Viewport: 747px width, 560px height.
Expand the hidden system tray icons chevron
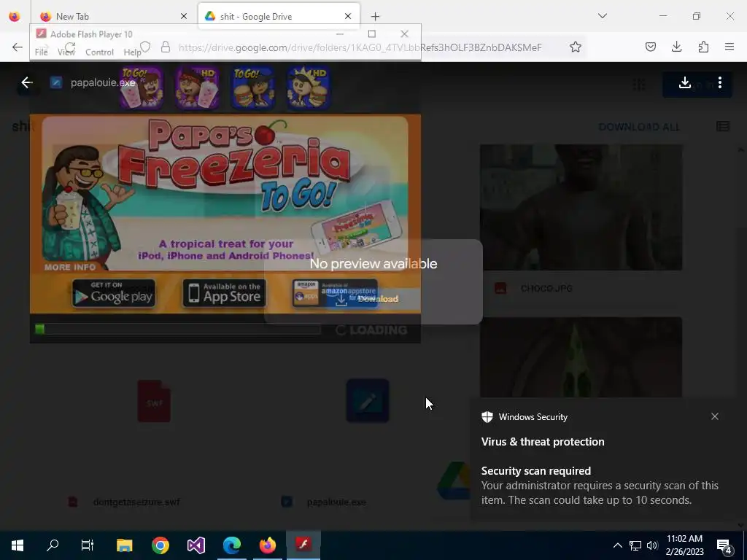pyautogui.click(x=617, y=545)
